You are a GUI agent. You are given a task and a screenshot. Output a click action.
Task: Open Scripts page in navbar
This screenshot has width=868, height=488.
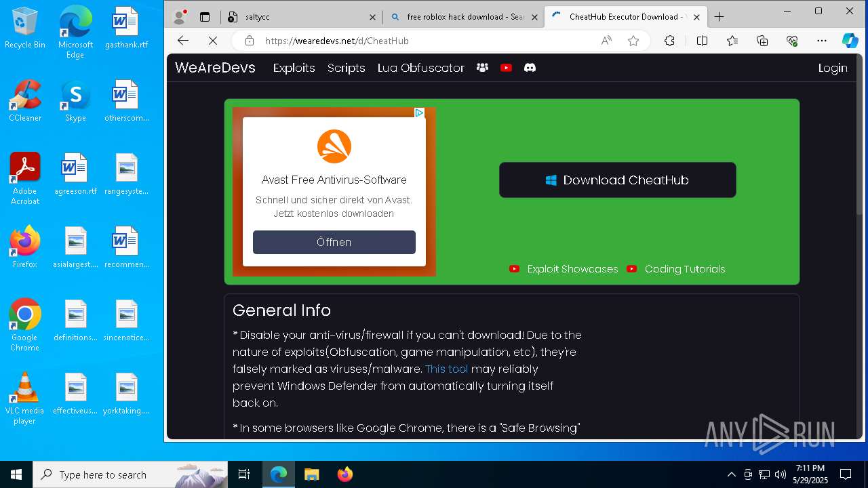click(347, 68)
